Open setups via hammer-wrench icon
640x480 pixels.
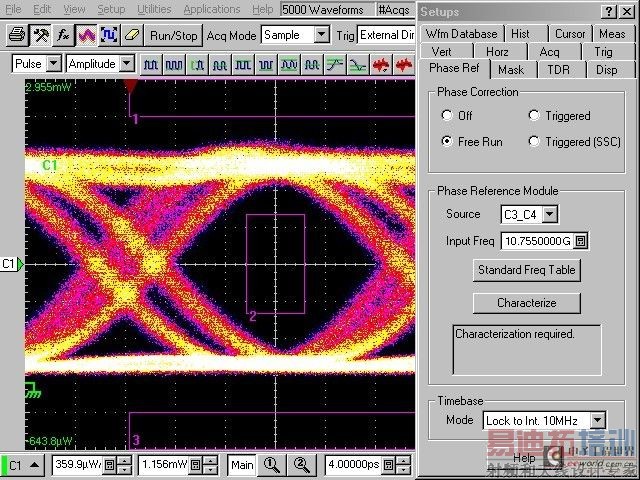click(40, 35)
